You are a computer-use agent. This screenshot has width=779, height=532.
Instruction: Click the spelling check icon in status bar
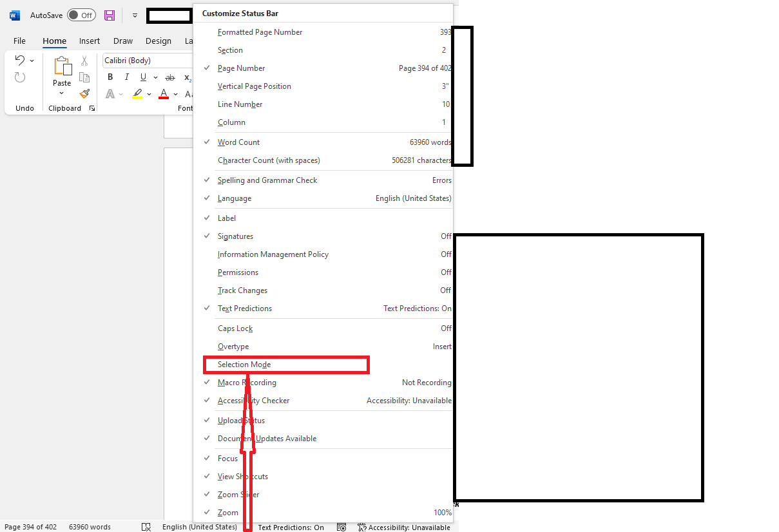tap(146, 527)
